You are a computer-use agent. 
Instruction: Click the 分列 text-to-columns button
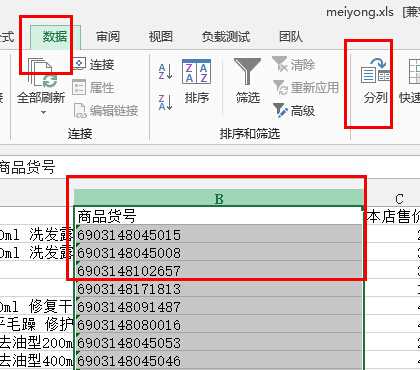coord(375,81)
